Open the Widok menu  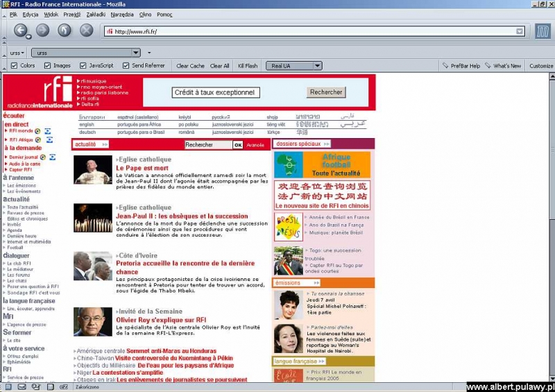[51, 15]
